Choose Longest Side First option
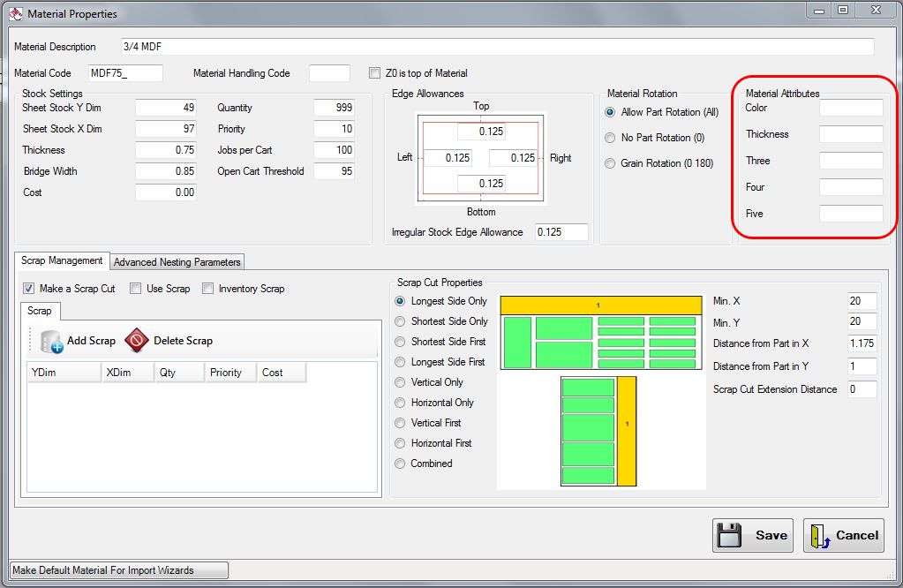The width and height of the screenshot is (903, 588). tap(400, 362)
